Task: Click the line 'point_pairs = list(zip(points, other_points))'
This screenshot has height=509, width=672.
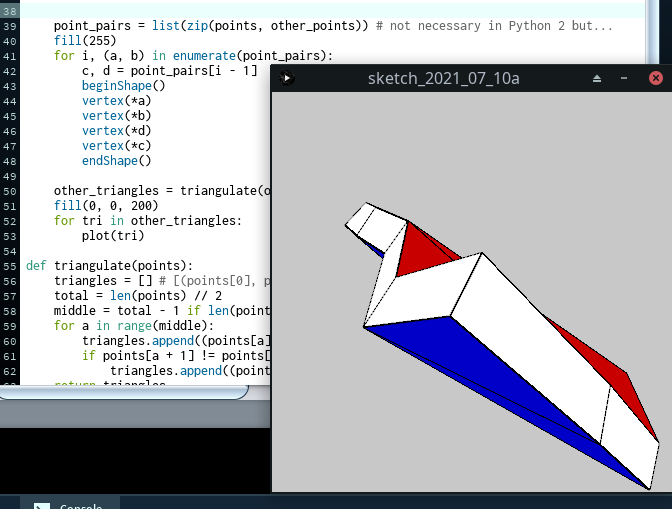Action: tap(211, 26)
